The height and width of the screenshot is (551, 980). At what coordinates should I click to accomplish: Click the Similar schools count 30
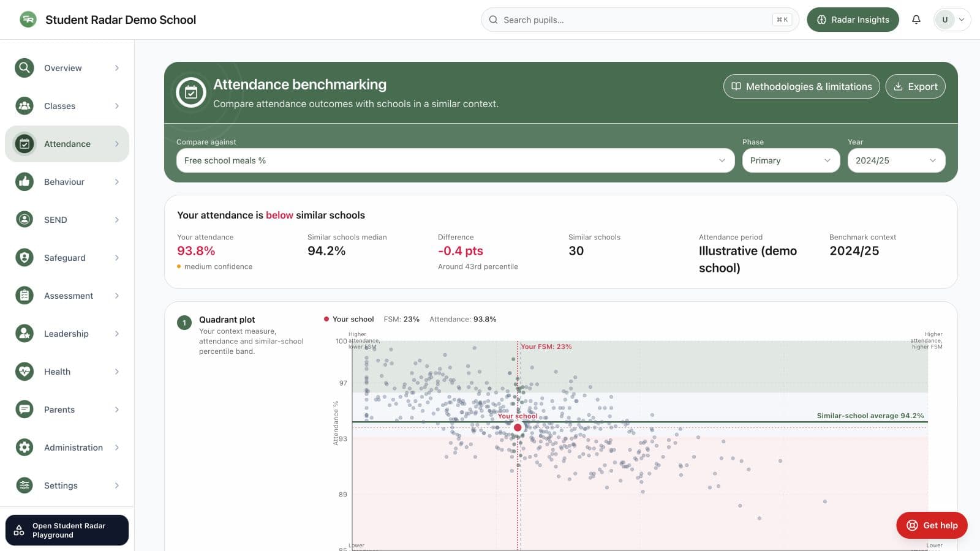tap(576, 250)
